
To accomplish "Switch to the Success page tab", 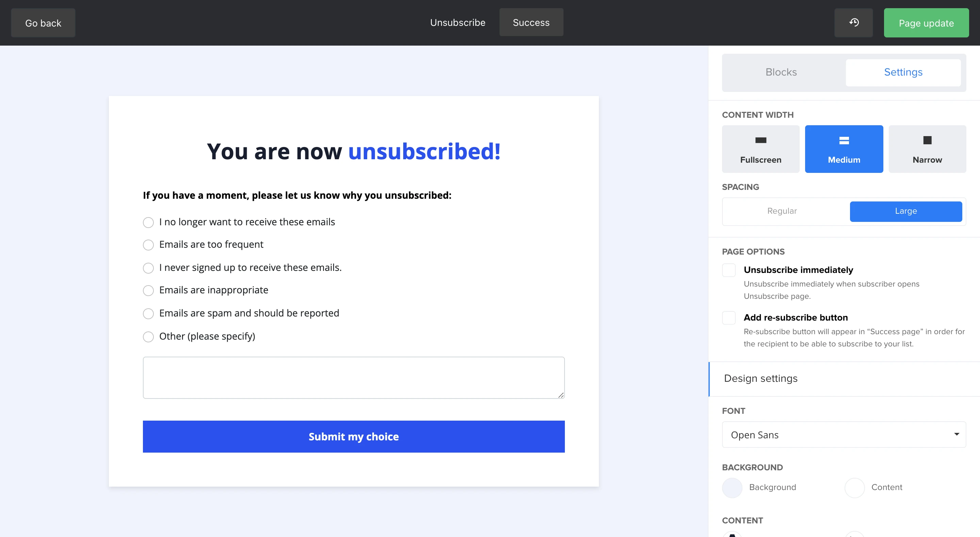I will click(531, 23).
